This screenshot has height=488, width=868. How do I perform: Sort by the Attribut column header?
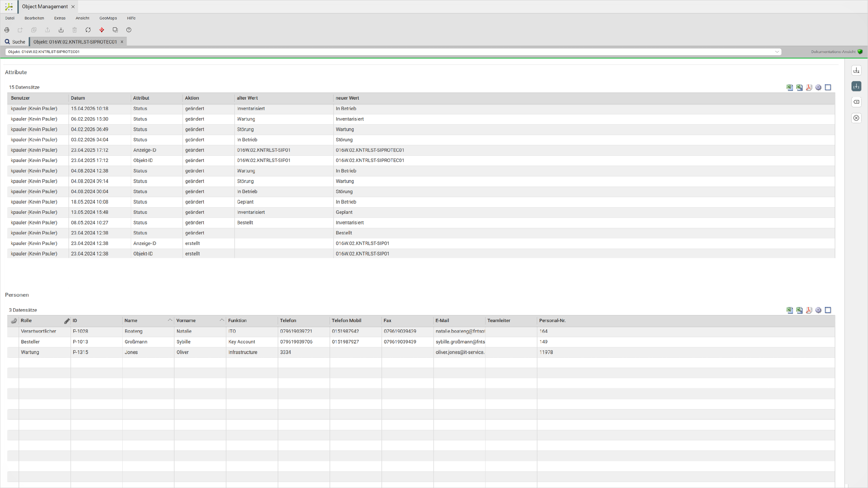coord(157,98)
